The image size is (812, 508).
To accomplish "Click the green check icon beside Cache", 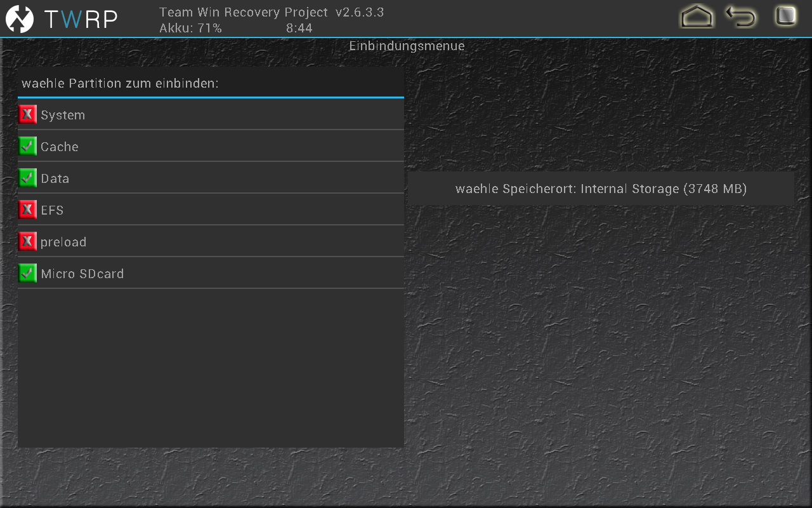I will (x=27, y=147).
